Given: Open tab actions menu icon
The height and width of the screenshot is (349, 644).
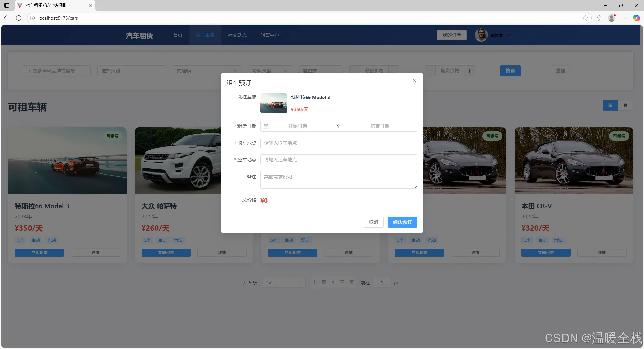Looking at the screenshot, I should (x=7, y=5).
